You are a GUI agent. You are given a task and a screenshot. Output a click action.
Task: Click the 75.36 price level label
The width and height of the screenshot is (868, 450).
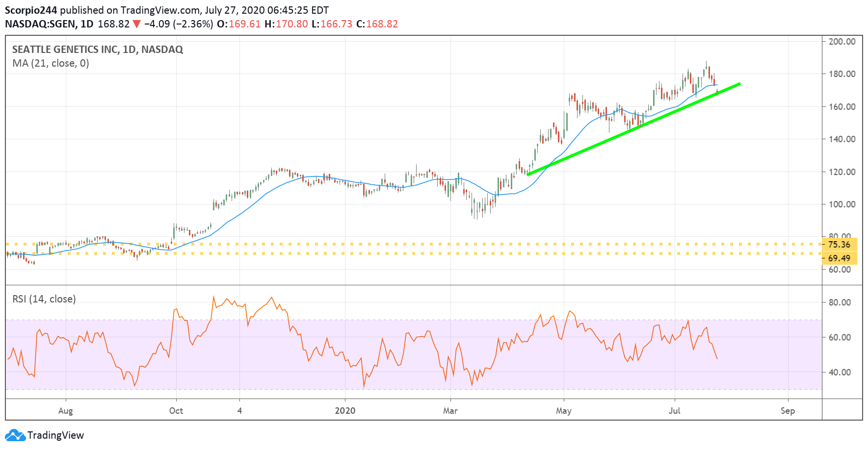pyautogui.click(x=839, y=244)
